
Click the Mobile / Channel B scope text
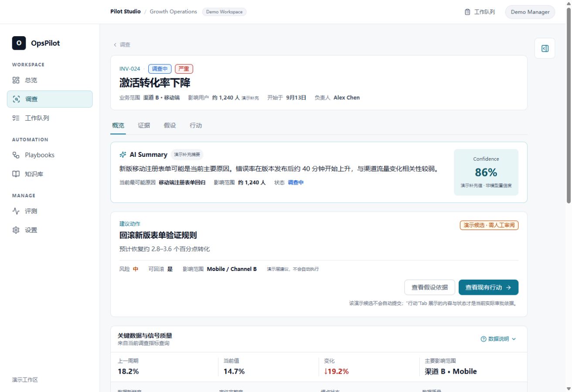coord(232,269)
